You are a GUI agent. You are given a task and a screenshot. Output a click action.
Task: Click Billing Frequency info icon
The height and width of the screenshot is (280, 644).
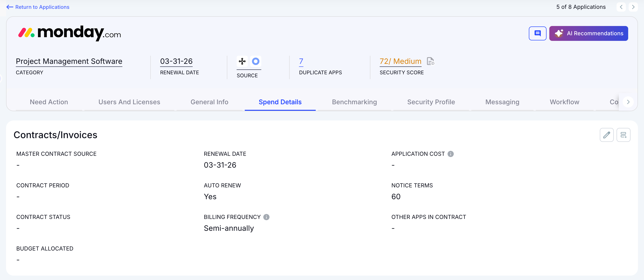(x=266, y=217)
